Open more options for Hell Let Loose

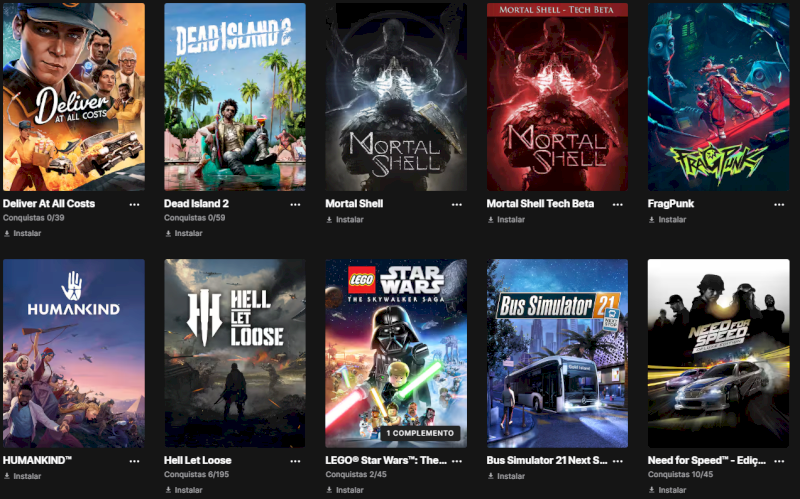point(295,461)
